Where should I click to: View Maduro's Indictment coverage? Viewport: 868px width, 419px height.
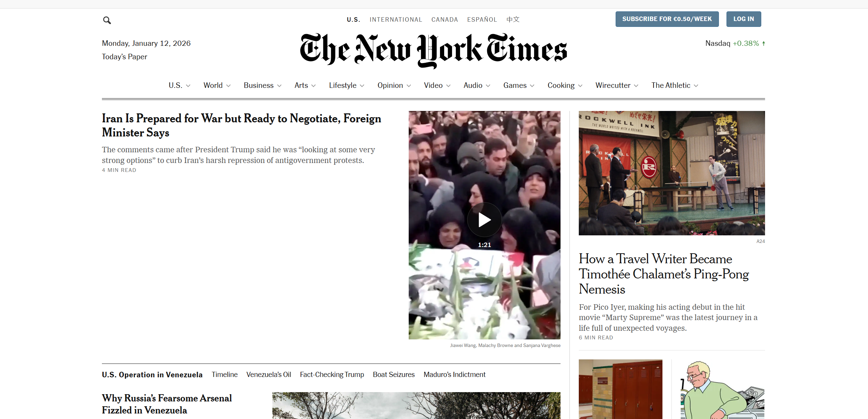coord(454,375)
